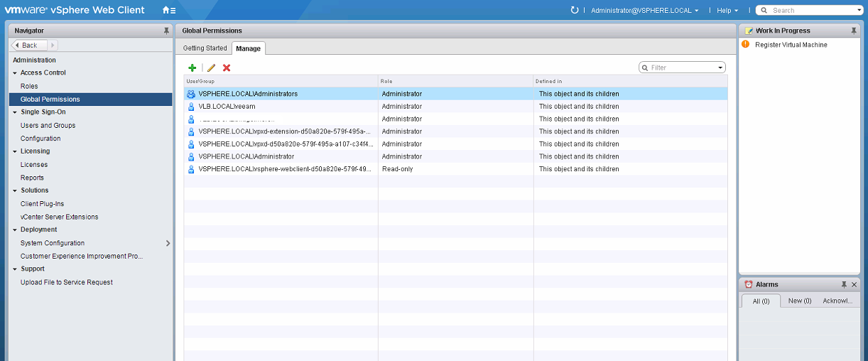Pin the Navigator panel
The height and width of the screenshot is (361, 868).
pos(166,31)
